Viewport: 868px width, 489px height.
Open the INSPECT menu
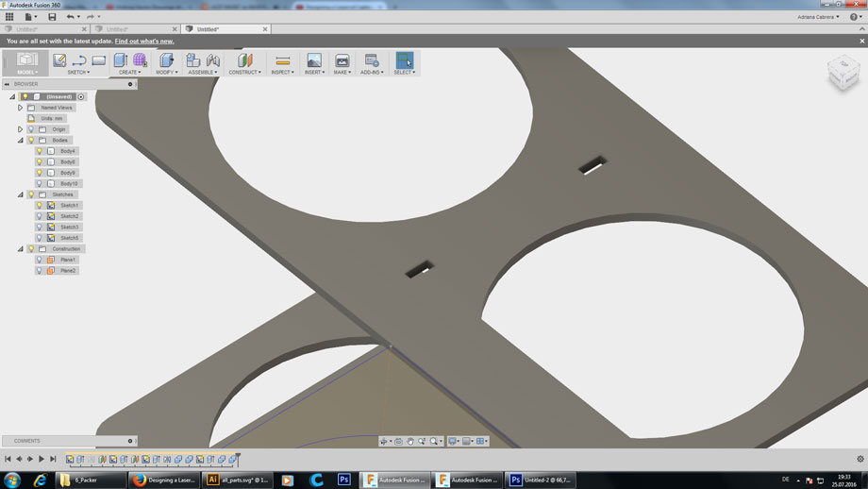(282, 73)
